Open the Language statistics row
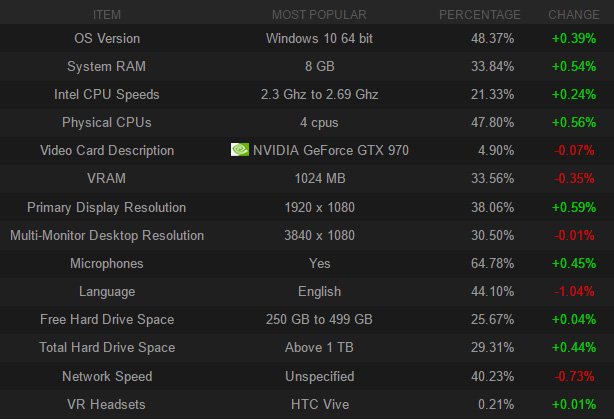 pos(107,291)
